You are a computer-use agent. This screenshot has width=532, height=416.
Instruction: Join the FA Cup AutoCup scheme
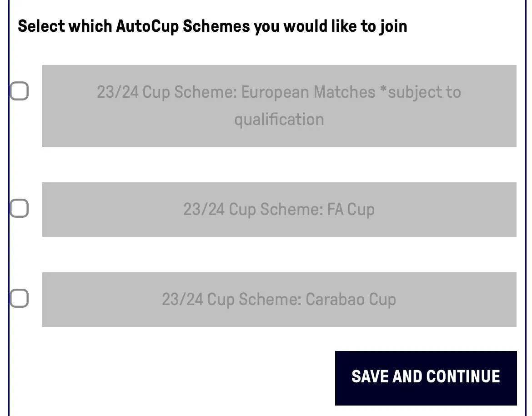20,209
